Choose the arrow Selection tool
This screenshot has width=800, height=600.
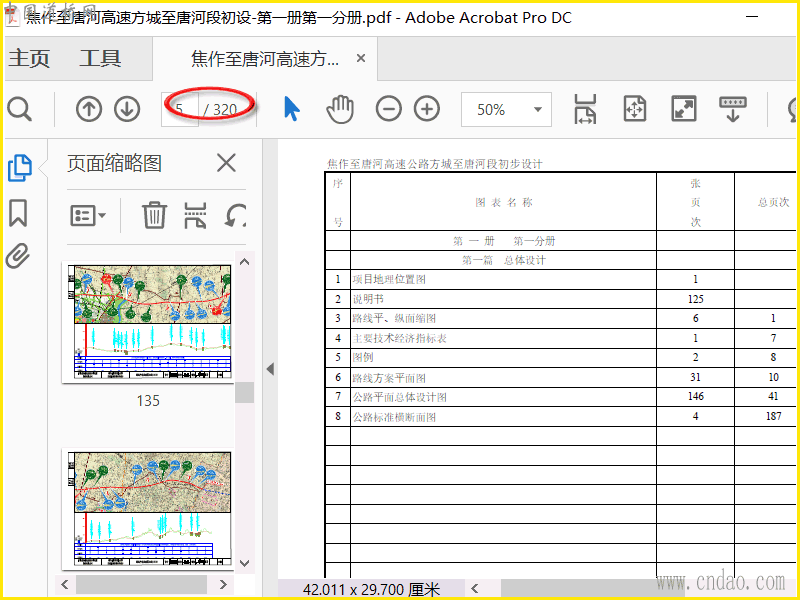coord(291,109)
